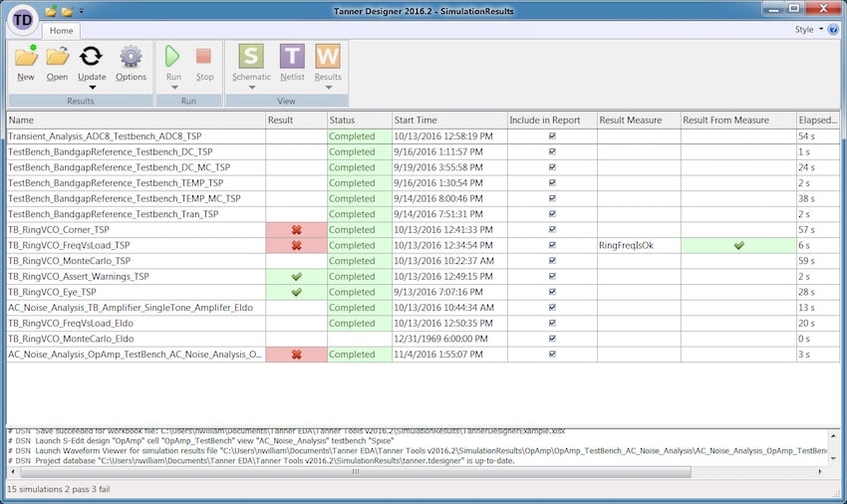Sort by Include in Report header
Viewport: 847px width, 504px height.
point(552,121)
